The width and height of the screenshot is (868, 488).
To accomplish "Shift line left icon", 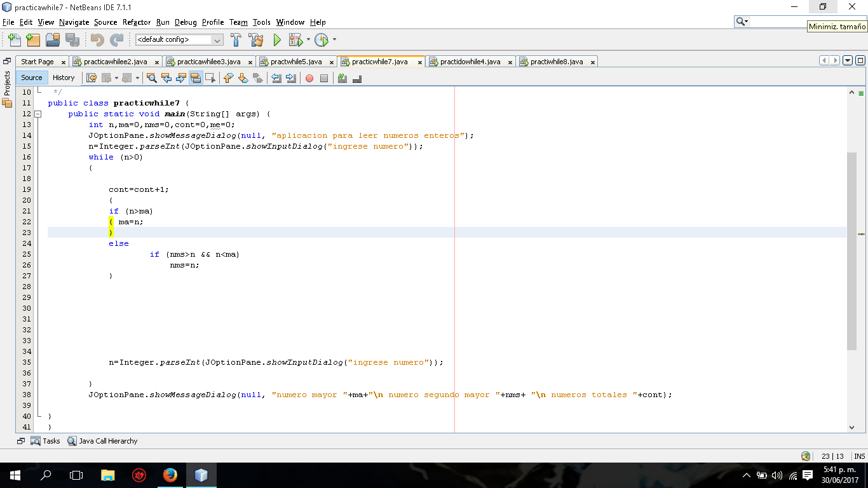I will click(x=276, y=78).
